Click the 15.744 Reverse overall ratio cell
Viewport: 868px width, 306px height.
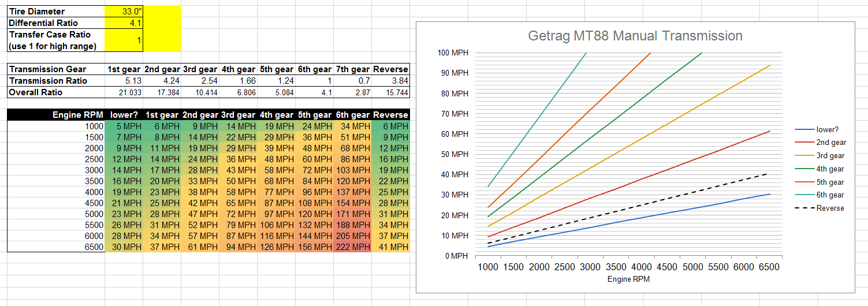coord(391,92)
